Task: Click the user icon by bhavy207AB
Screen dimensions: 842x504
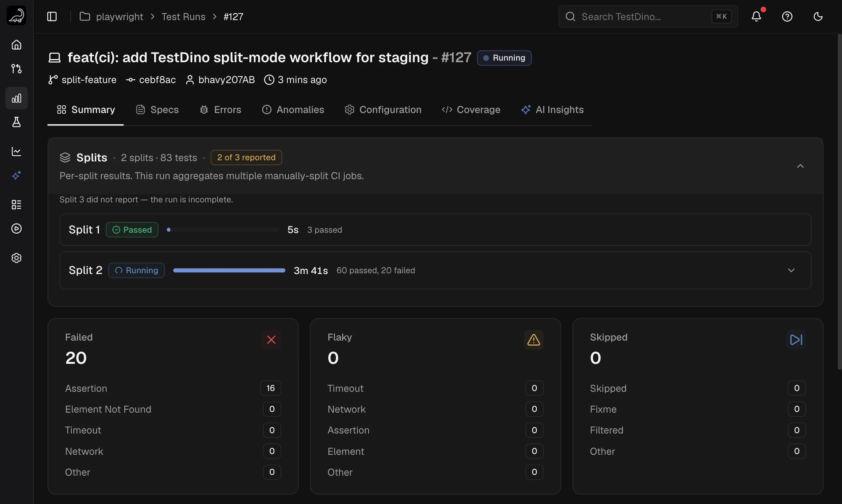Action: [190, 80]
